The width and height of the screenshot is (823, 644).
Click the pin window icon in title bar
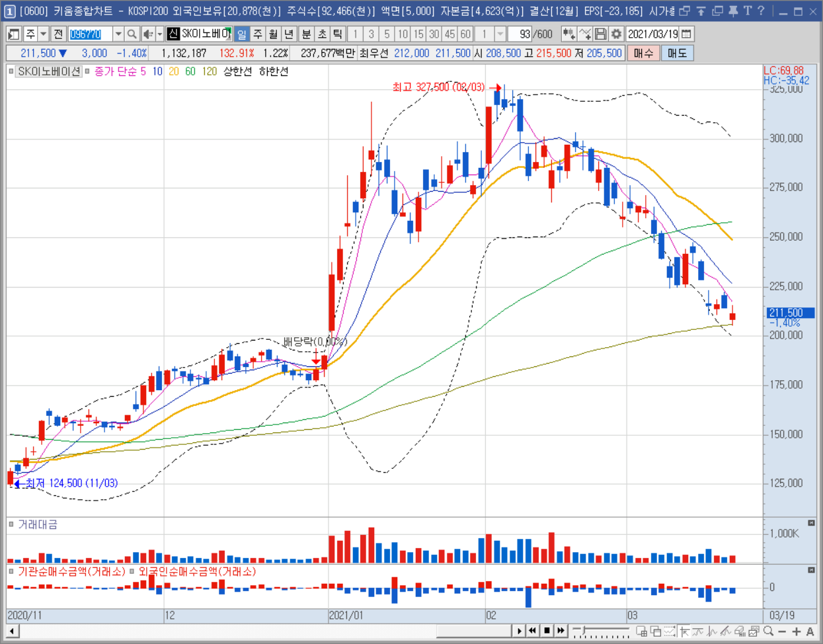pyautogui.click(x=733, y=11)
